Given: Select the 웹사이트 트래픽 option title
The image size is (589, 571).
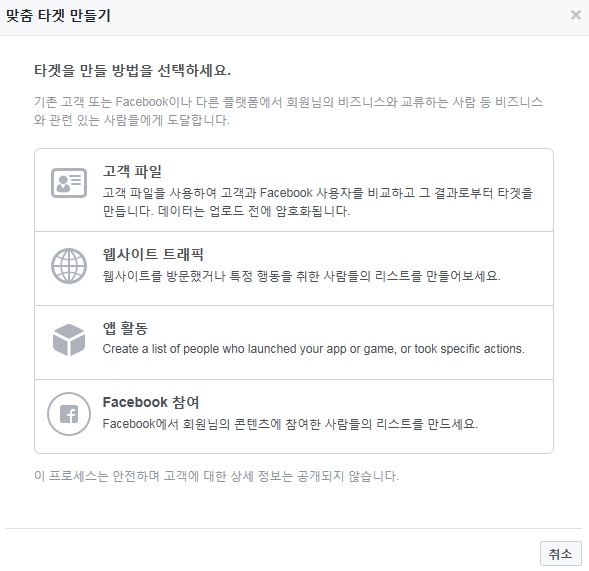Looking at the screenshot, I should pos(153,254).
